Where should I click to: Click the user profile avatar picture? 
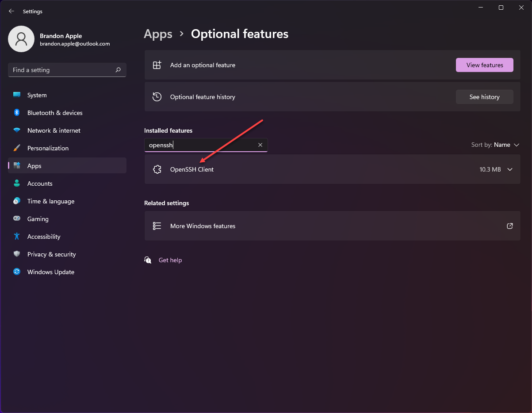coord(21,39)
